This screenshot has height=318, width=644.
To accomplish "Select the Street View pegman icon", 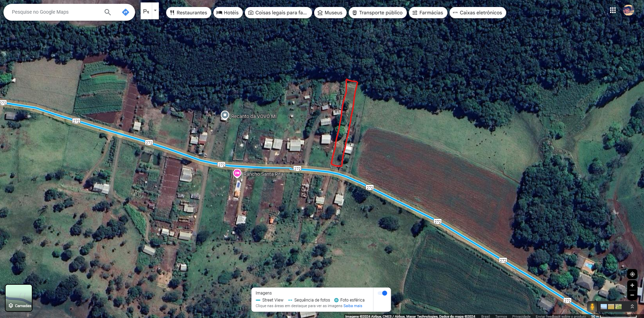I will [x=592, y=306].
